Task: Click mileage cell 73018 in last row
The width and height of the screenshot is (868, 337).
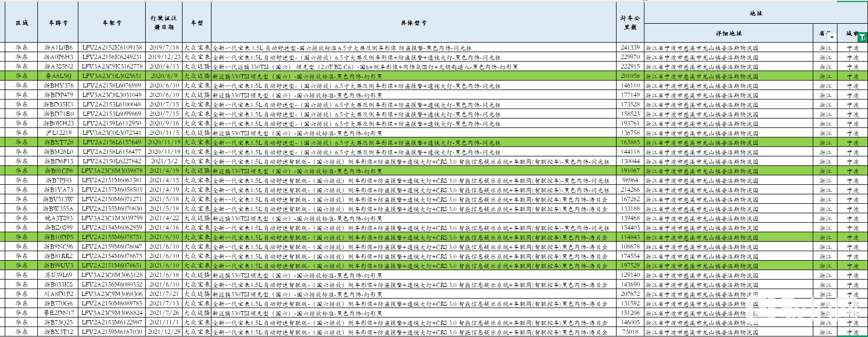Action: coord(630,332)
